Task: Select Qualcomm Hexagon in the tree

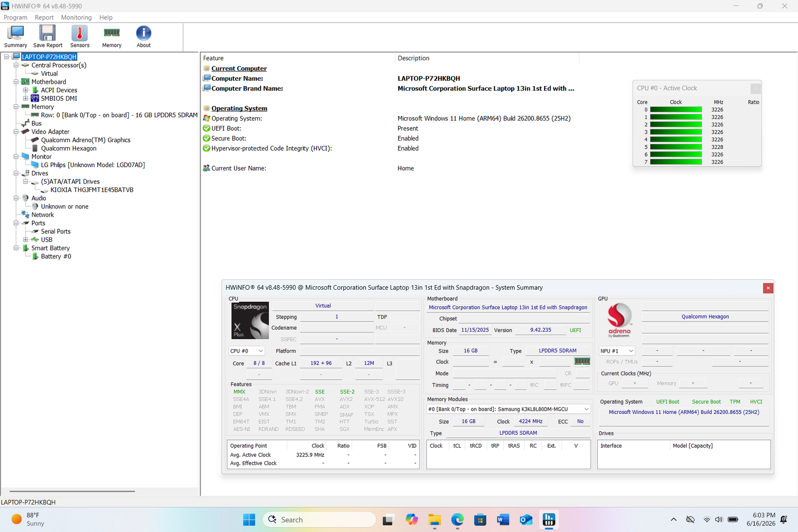Action: coord(69,149)
